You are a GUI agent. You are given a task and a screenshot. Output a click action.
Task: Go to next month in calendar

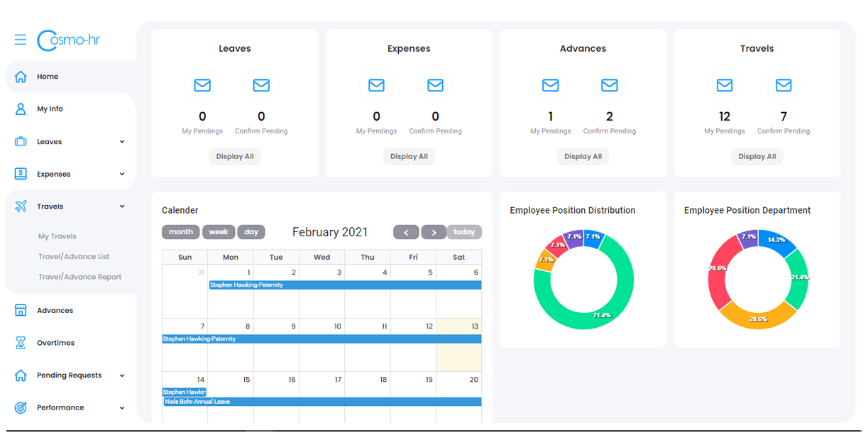(x=434, y=232)
